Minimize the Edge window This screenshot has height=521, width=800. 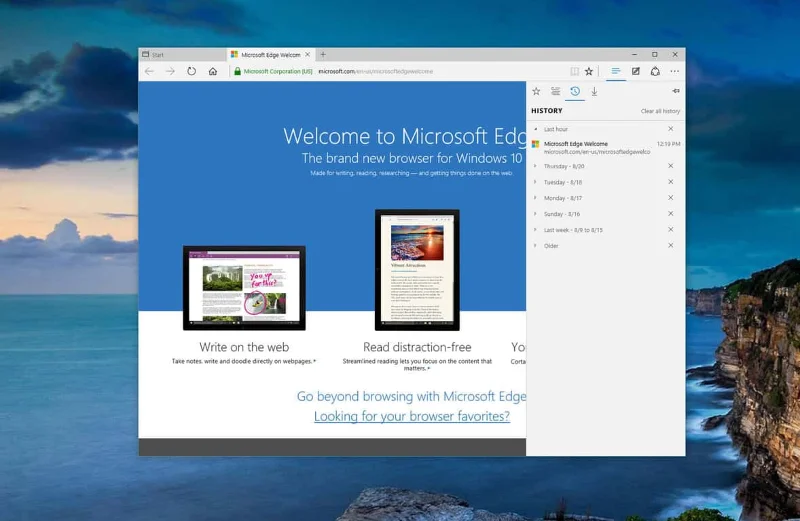[635, 55]
